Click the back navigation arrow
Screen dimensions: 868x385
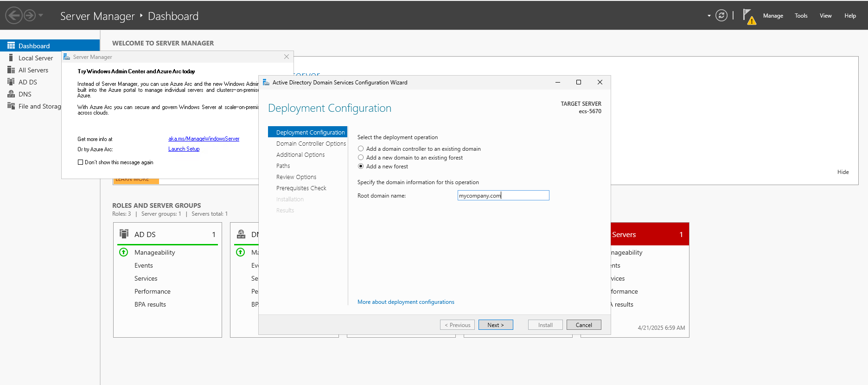[14, 16]
